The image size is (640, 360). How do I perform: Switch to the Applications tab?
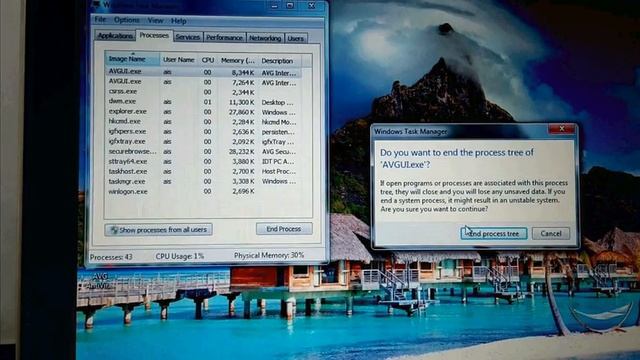[x=115, y=36]
